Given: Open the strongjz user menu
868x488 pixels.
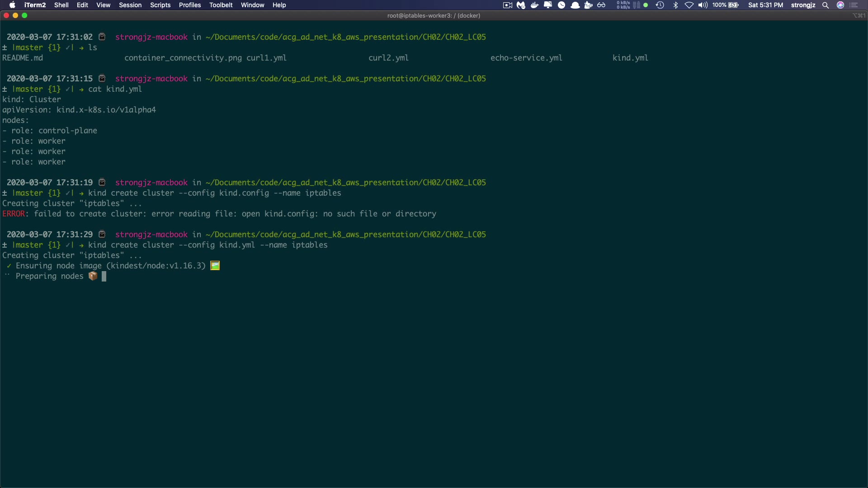Looking at the screenshot, I should 803,5.
